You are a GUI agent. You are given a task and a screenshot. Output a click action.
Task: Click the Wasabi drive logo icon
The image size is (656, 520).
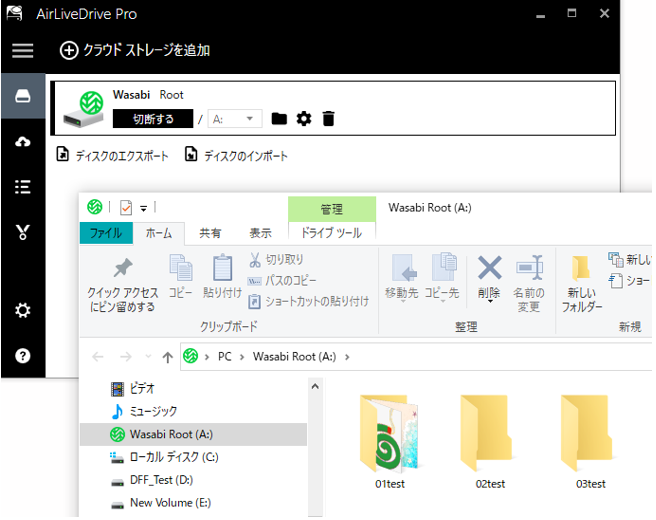point(84,110)
